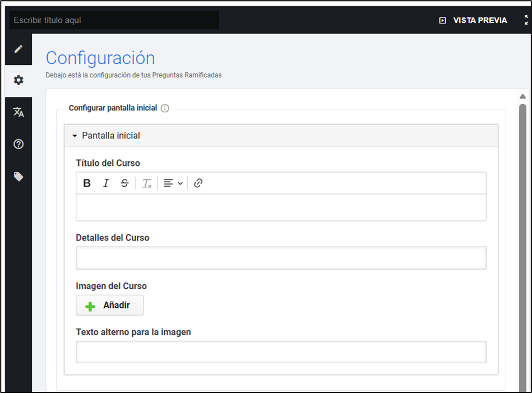Click the remove format icon

coord(147,183)
